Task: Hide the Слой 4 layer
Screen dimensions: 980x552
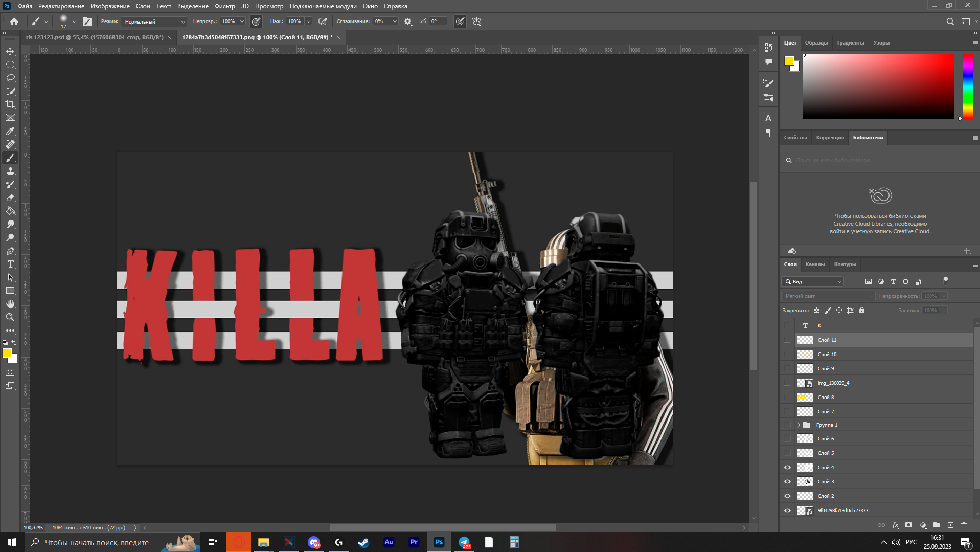Action: click(787, 467)
